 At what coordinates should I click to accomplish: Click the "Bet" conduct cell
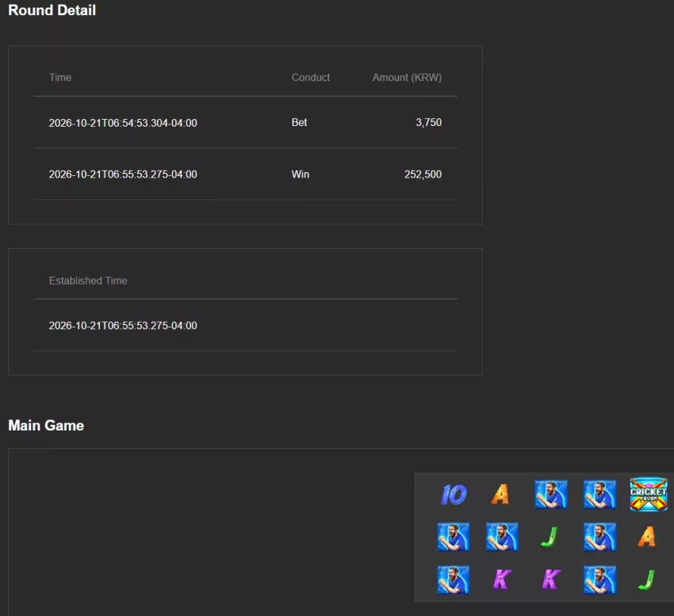[x=299, y=123]
